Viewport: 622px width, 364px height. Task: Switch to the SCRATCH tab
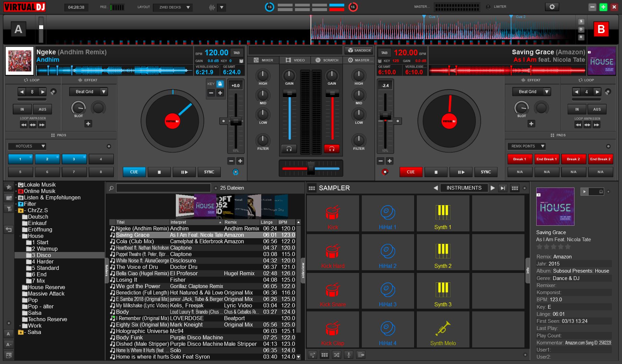327,60
